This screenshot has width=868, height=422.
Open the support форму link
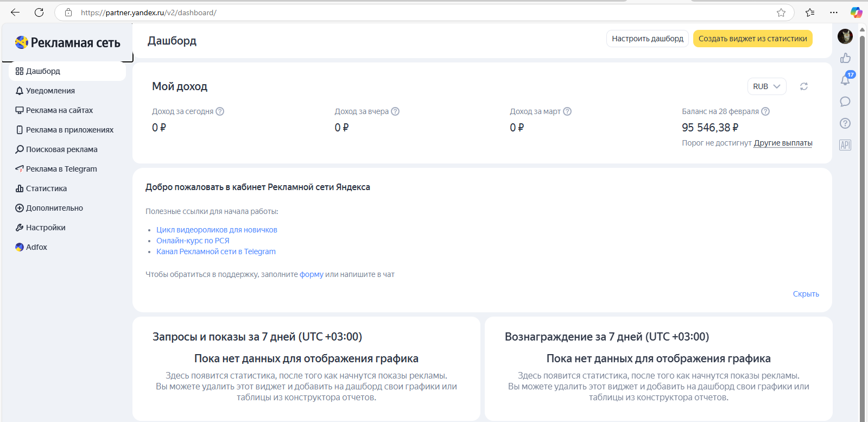point(312,274)
